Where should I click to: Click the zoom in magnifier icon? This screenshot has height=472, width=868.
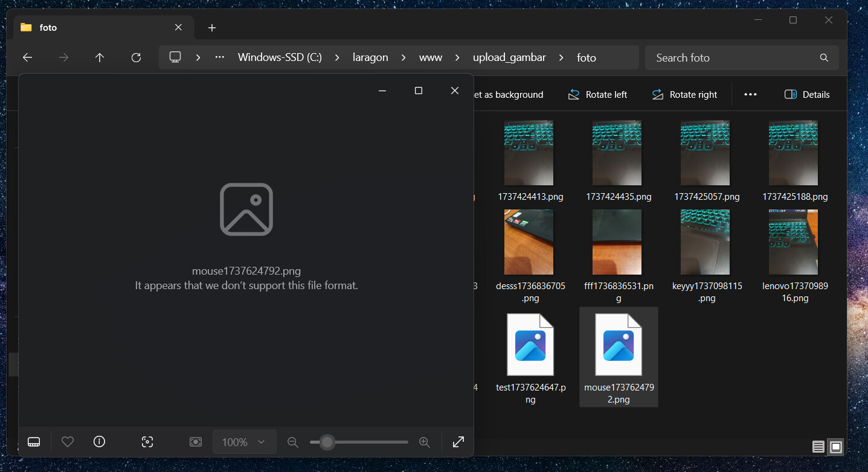(425, 442)
